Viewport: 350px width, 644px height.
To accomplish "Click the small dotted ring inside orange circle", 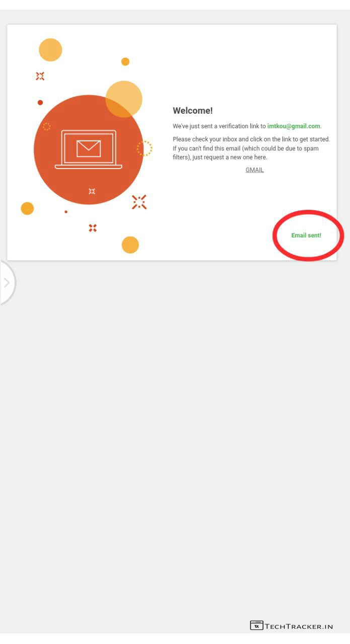I will [46, 127].
